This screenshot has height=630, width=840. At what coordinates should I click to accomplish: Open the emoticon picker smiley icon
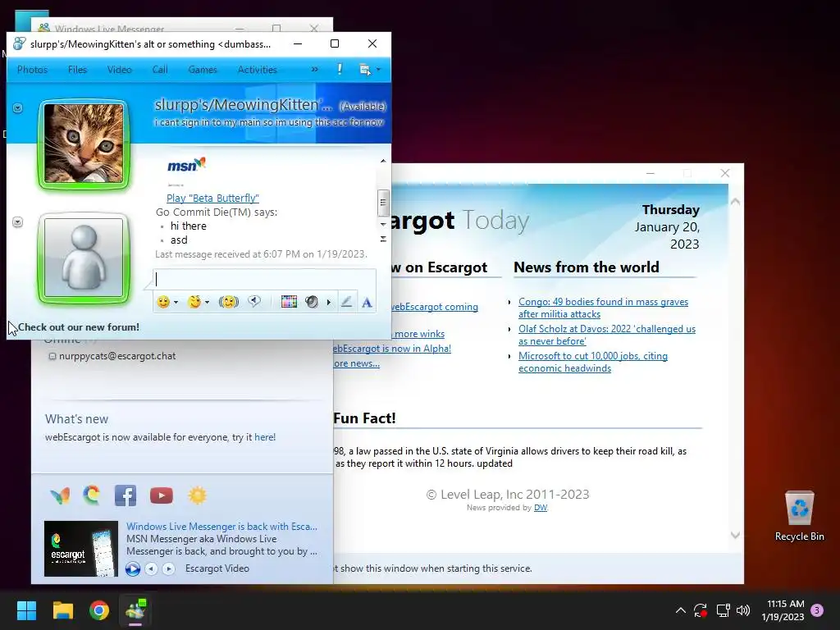tap(163, 302)
